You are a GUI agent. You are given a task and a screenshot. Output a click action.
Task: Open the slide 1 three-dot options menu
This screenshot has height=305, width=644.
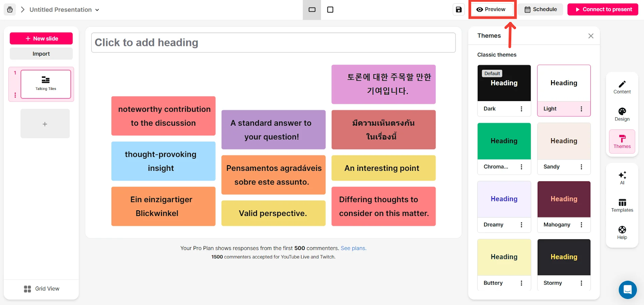click(x=15, y=95)
